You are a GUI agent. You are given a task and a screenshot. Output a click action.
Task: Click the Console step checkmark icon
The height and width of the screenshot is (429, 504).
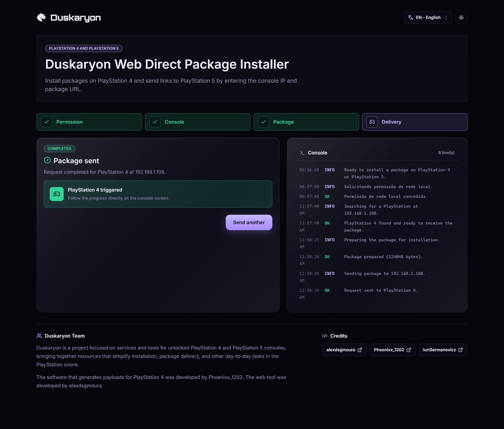(155, 122)
